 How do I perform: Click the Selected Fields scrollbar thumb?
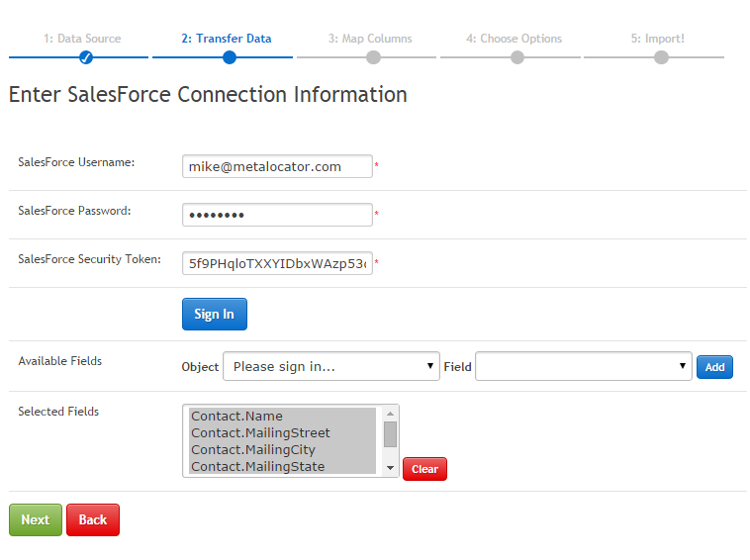(x=390, y=434)
